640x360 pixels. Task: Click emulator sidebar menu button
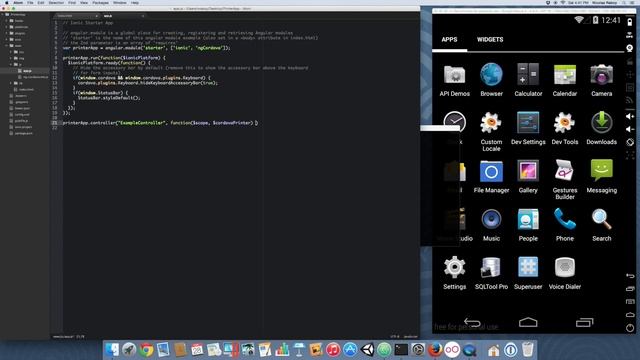[x=630, y=302]
